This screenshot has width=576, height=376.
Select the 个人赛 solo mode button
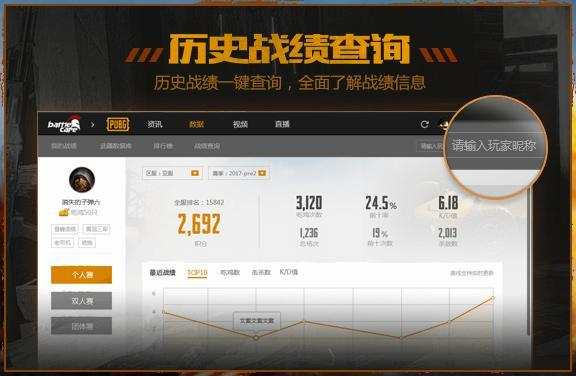[x=82, y=275]
